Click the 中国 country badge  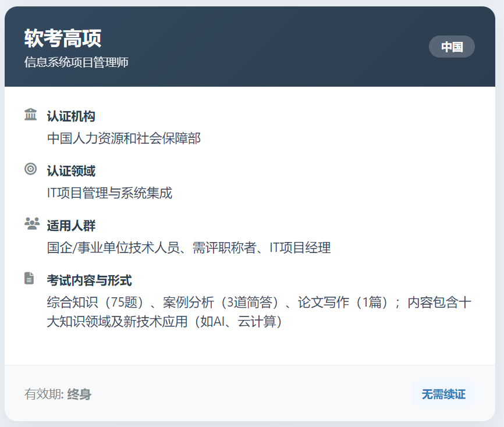coord(452,47)
